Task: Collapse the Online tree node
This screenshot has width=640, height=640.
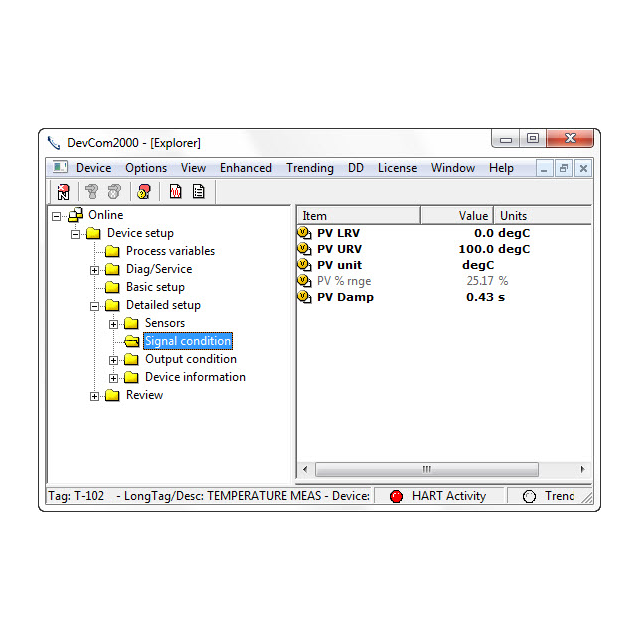Action: (56, 216)
